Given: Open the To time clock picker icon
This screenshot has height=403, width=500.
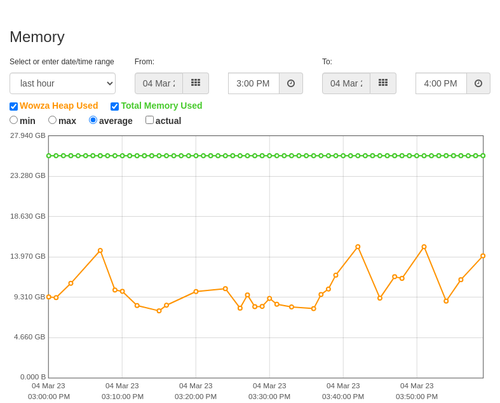Looking at the screenshot, I should [478, 83].
